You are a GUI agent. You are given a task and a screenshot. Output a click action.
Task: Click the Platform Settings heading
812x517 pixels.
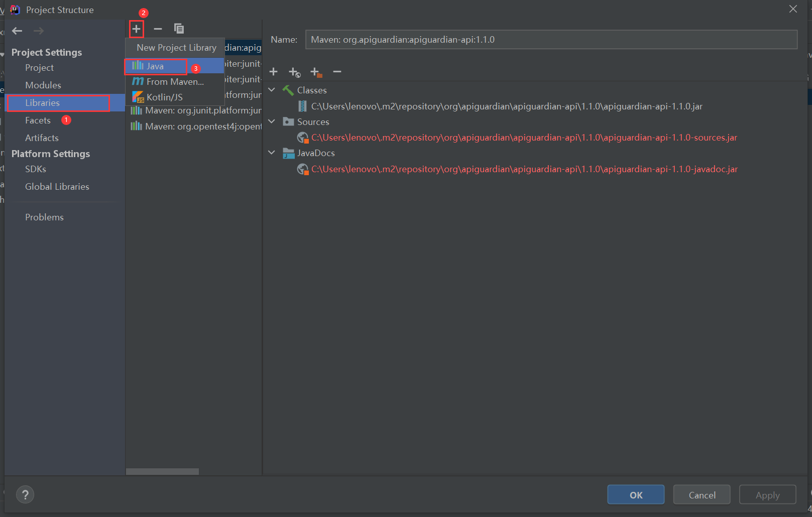click(x=51, y=154)
